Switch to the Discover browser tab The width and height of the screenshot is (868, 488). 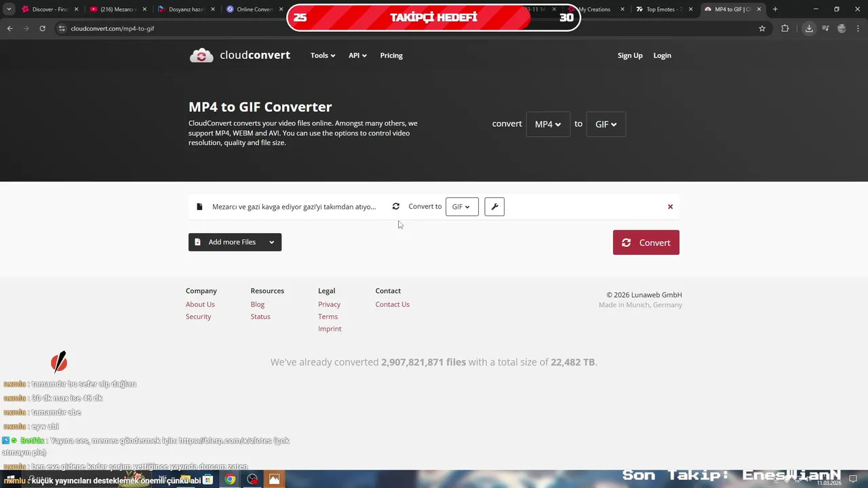coord(50,9)
